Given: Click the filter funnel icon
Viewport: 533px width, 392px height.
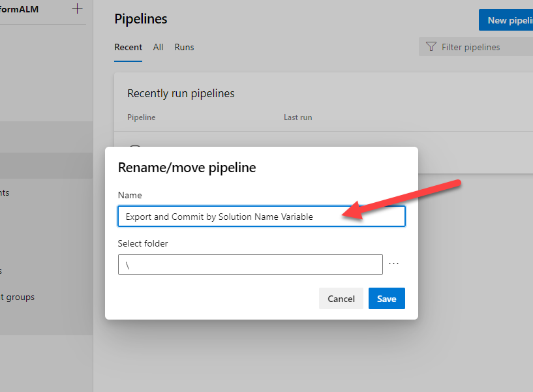Looking at the screenshot, I should coord(431,47).
